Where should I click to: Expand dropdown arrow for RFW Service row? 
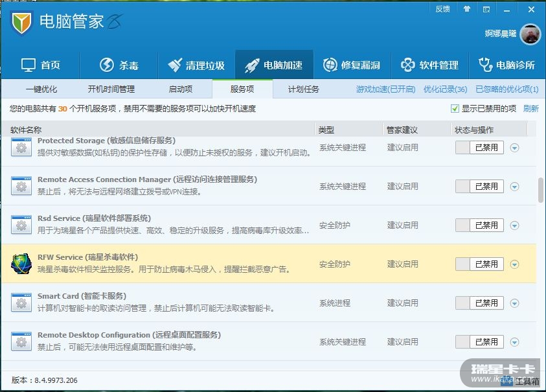(515, 265)
